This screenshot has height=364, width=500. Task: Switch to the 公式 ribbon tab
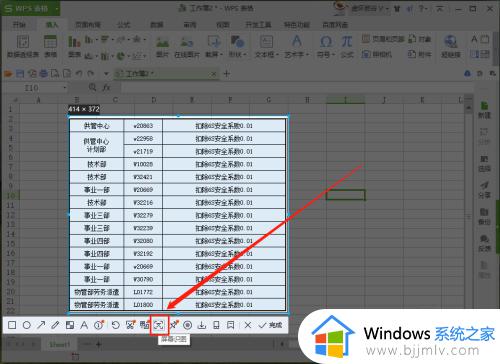pyautogui.click(x=123, y=25)
